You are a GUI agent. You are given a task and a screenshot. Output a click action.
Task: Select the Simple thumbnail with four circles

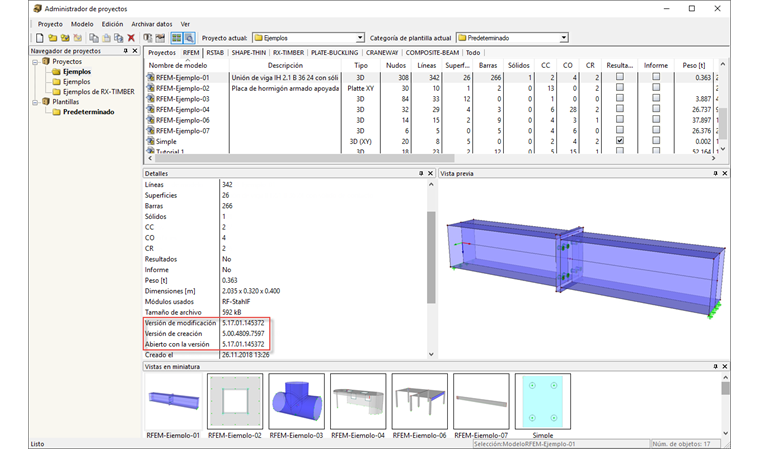coord(542,401)
